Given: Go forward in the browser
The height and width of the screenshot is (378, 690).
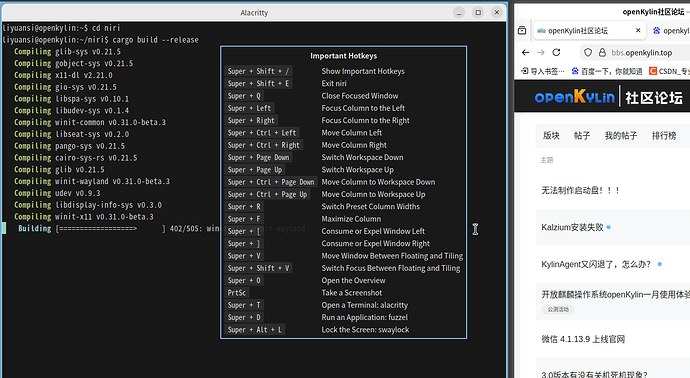Looking at the screenshot, I should [x=541, y=52].
